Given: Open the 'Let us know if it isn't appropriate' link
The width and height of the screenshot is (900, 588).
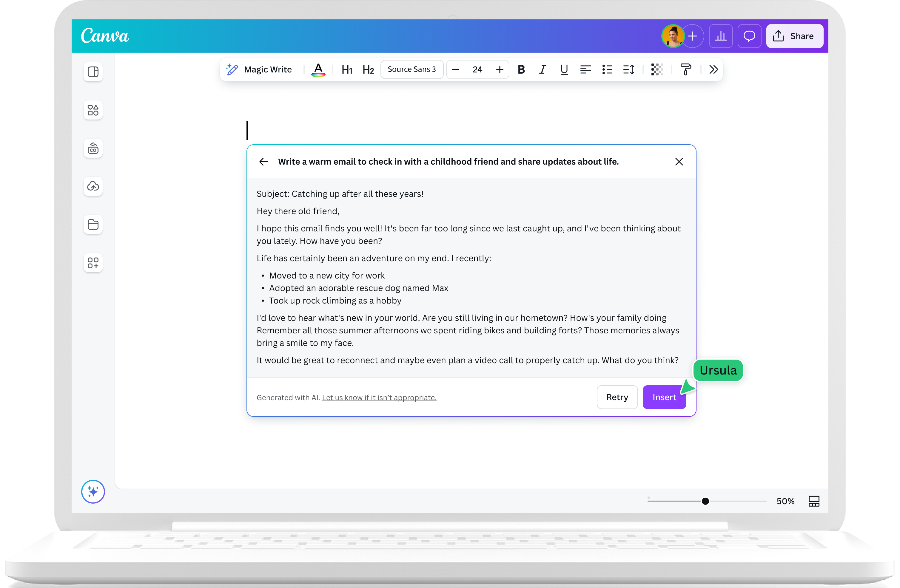Looking at the screenshot, I should coord(379,397).
